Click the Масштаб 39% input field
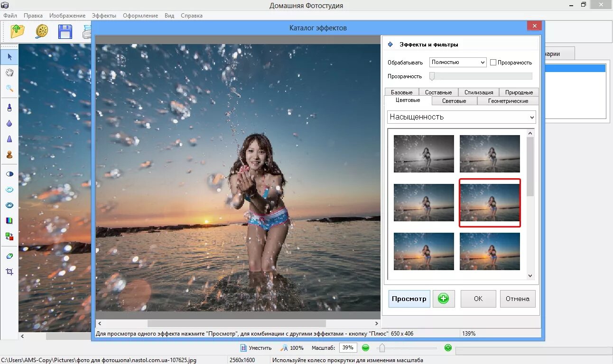 tap(348, 348)
